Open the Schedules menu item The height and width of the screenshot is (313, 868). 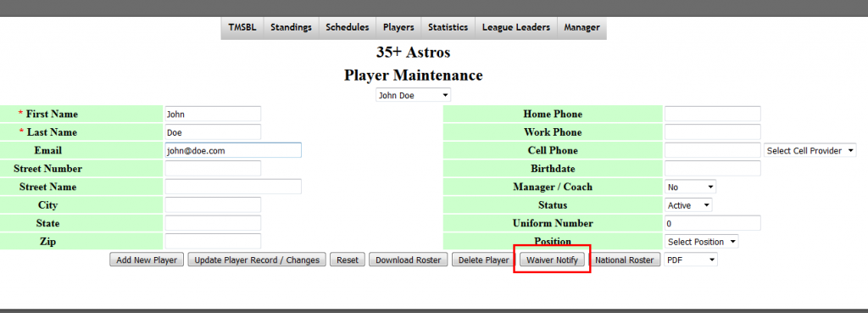coord(347,28)
